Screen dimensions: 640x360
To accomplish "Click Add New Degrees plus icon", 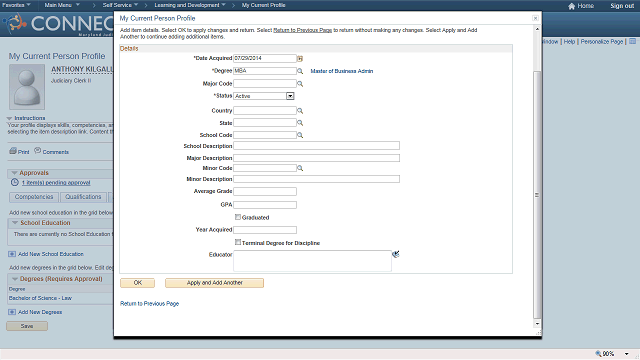I will 12,312.
